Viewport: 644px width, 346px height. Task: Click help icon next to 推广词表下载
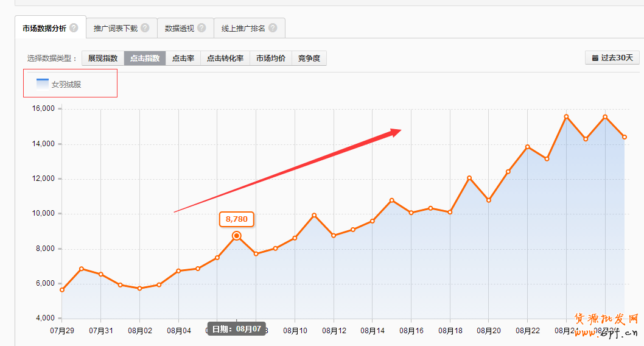coord(145,28)
